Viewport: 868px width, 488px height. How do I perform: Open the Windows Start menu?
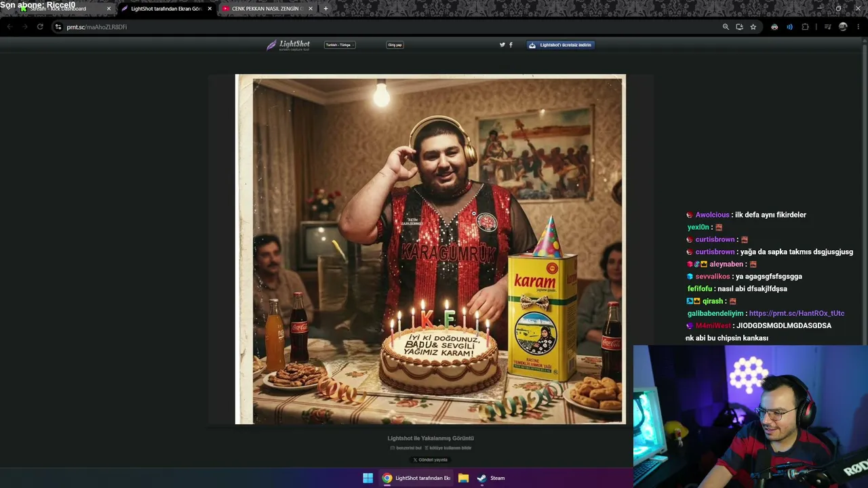(368, 478)
